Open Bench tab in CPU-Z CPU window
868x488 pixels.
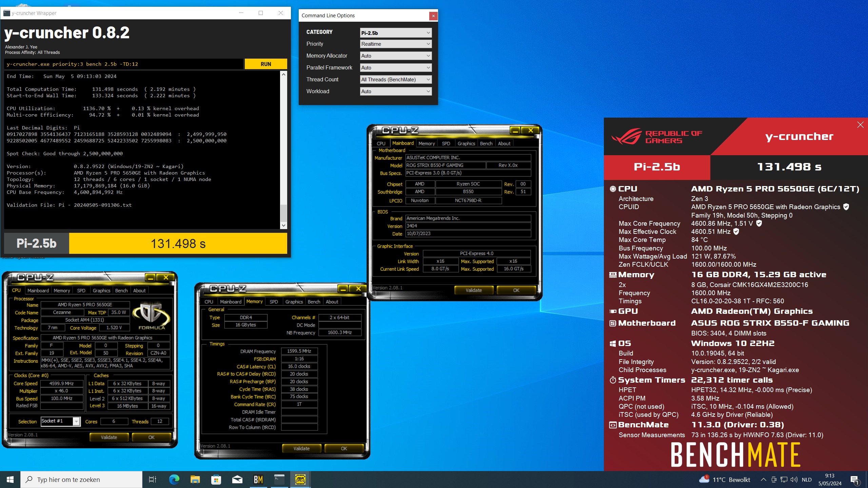pyautogui.click(x=121, y=291)
